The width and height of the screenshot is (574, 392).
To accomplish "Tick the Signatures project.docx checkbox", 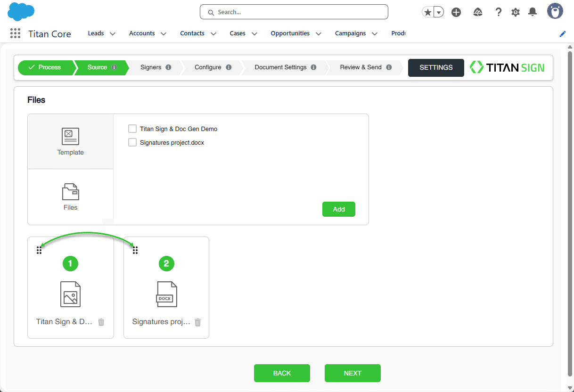I will click(132, 142).
